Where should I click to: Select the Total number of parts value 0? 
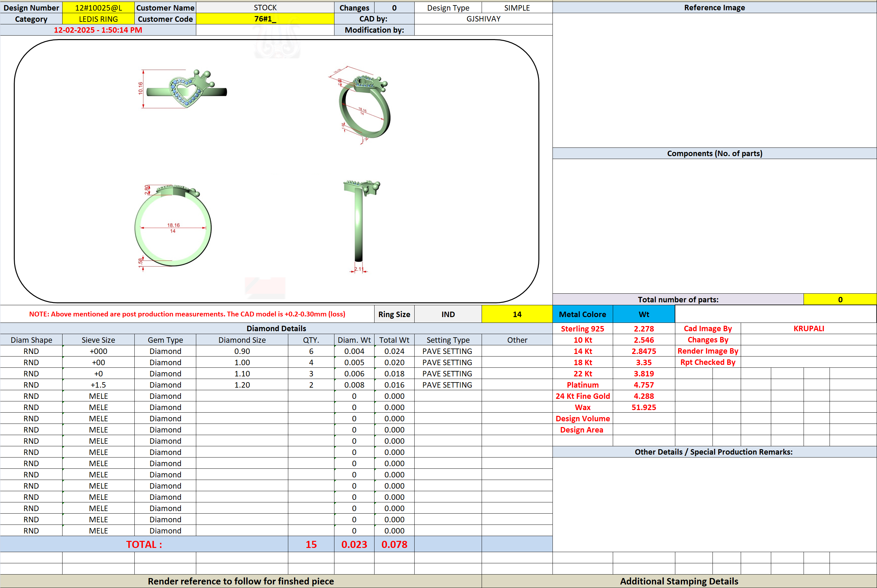[840, 299]
